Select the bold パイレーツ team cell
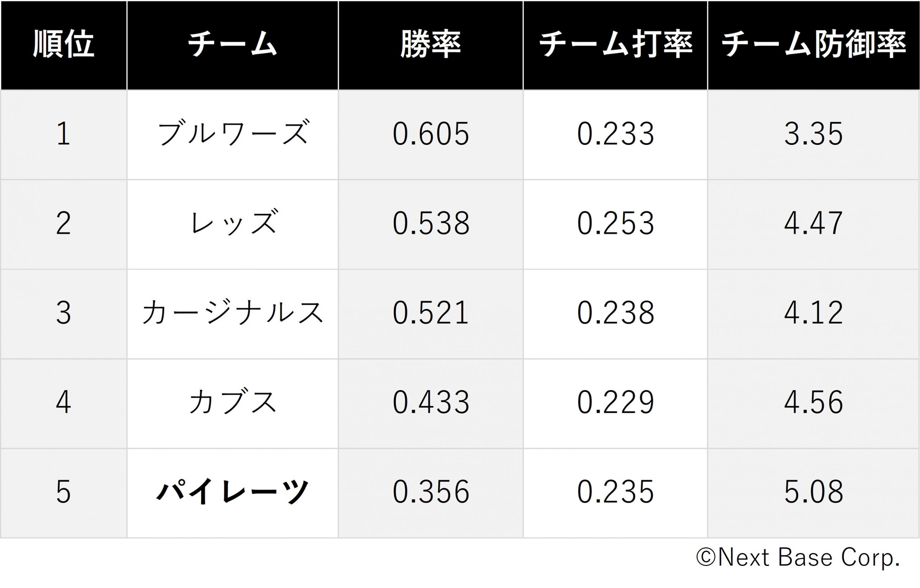This screenshot has width=920, height=588. 232,493
